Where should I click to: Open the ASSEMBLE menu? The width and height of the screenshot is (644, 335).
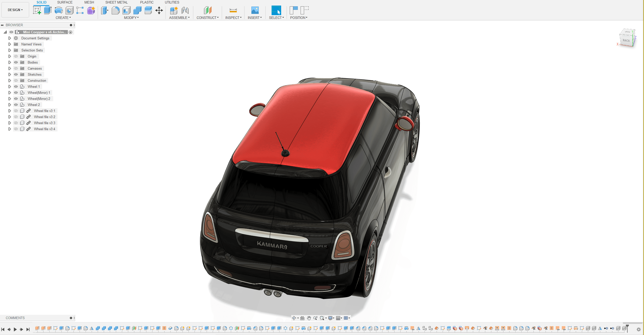(x=179, y=18)
